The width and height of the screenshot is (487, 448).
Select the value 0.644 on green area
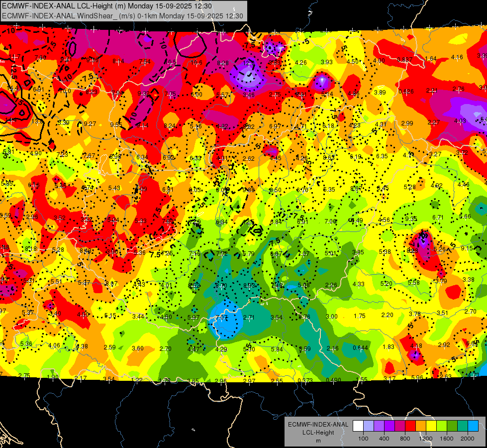(x=360, y=347)
